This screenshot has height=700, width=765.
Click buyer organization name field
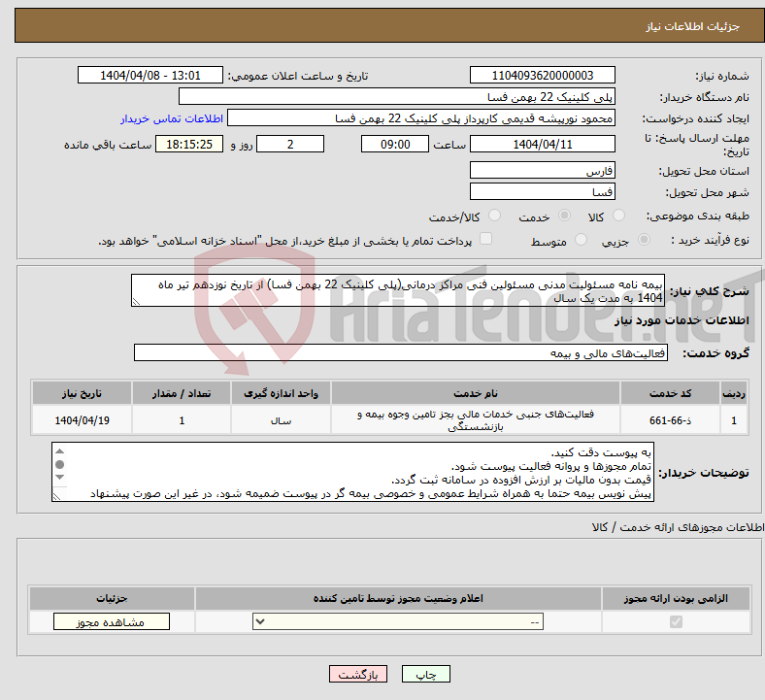(x=397, y=96)
